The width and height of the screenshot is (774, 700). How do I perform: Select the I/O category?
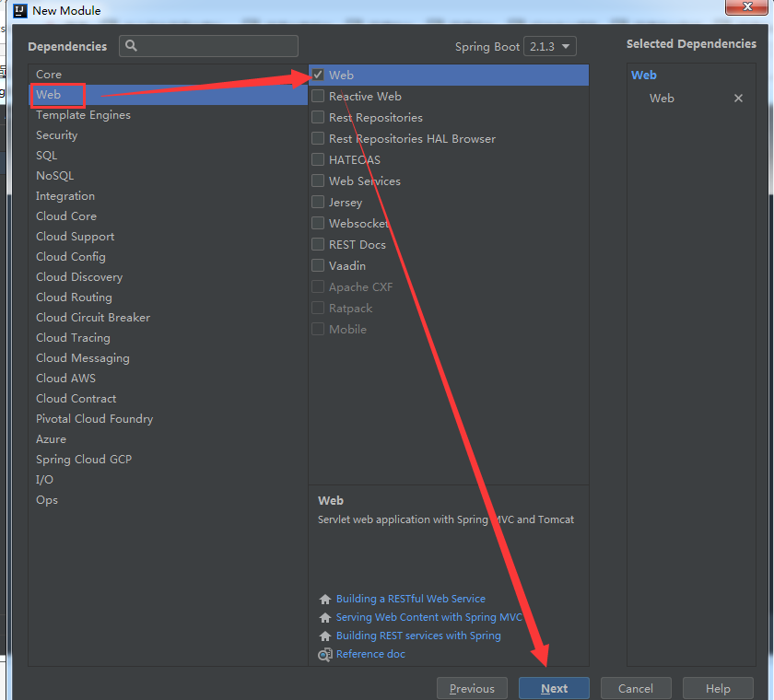point(168,479)
